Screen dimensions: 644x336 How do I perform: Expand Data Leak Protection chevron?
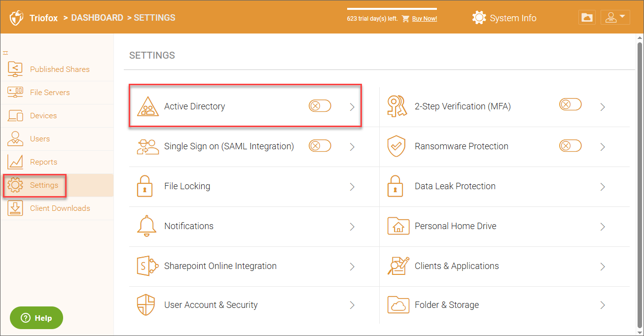tap(603, 187)
